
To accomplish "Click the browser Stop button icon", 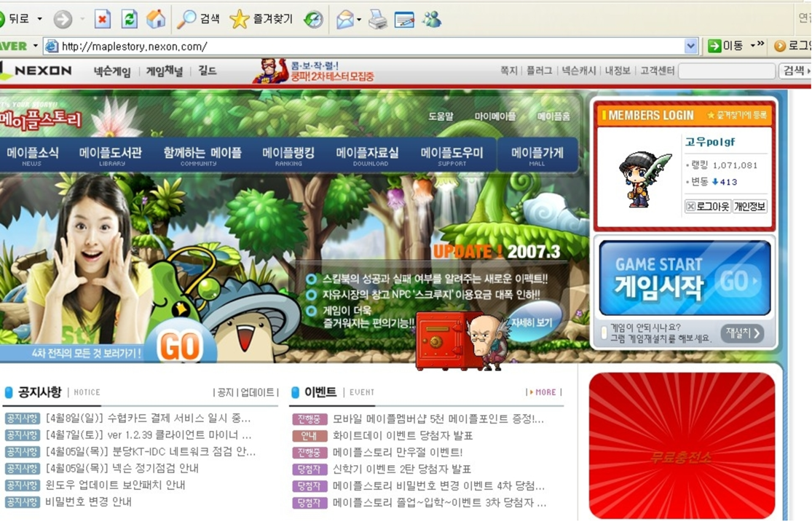I will pyautogui.click(x=103, y=20).
